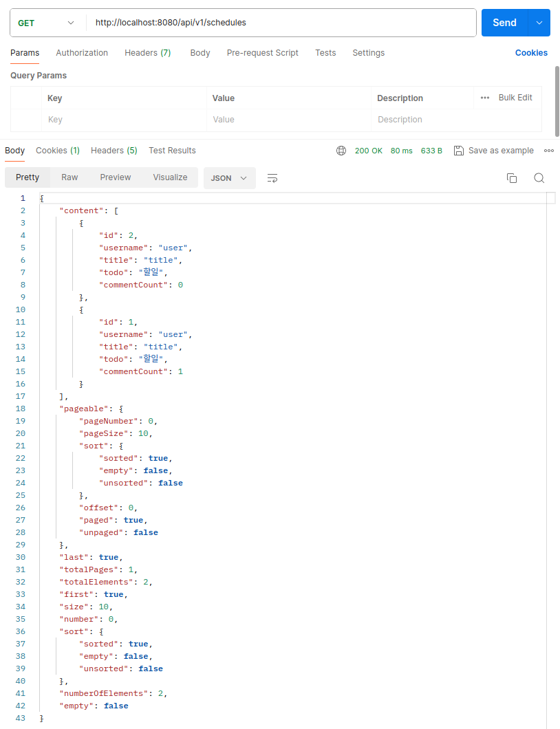The width and height of the screenshot is (560, 729).
Task: Click the 80 ms response time
Action: [x=401, y=151]
